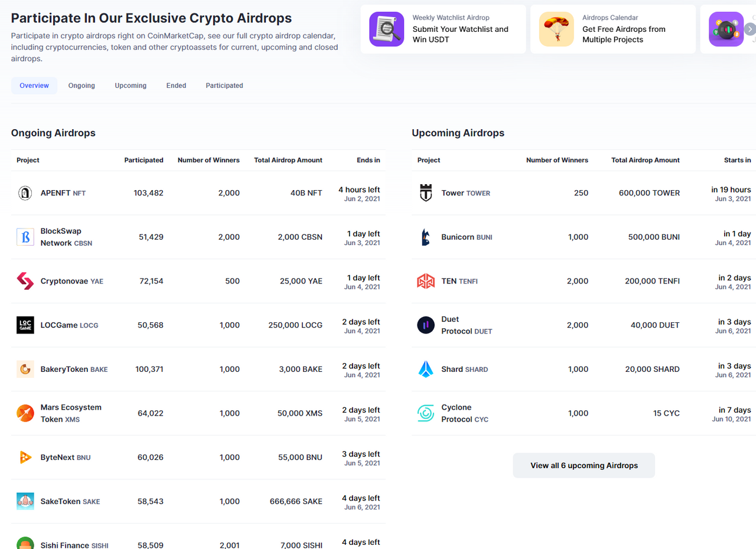Click the APENFT project logo icon
756x549 pixels.
[x=25, y=192]
